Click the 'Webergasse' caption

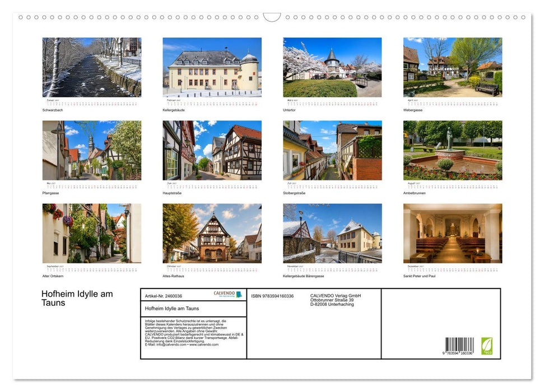coord(413,110)
